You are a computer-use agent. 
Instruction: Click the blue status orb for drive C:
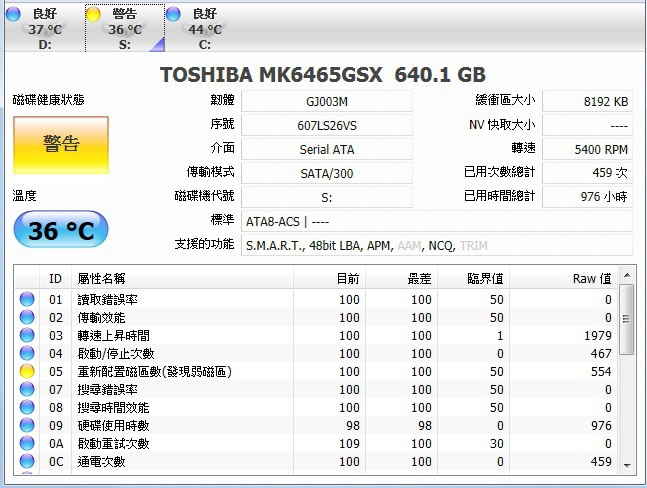click(173, 14)
